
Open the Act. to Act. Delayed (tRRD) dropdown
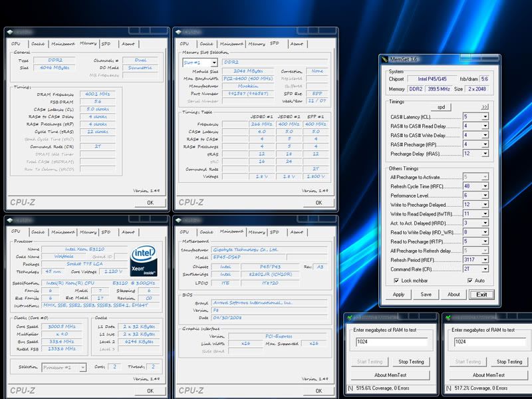[485, 223]
